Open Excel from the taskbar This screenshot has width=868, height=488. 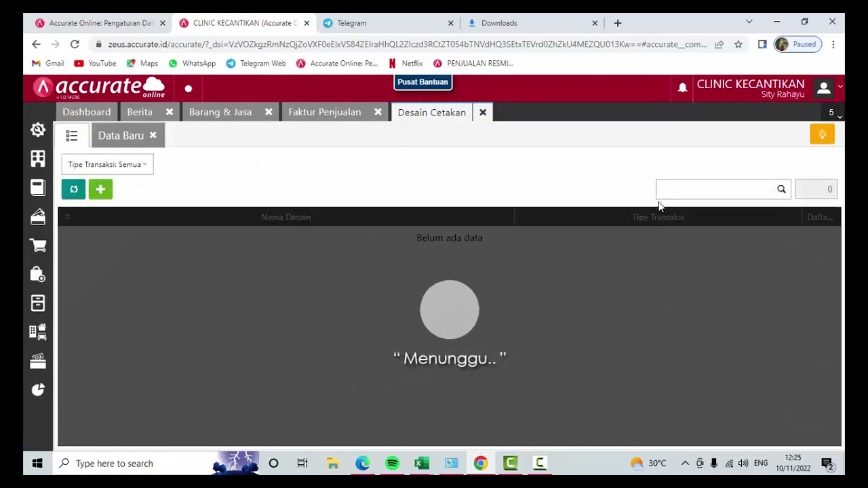coord(422,464)
